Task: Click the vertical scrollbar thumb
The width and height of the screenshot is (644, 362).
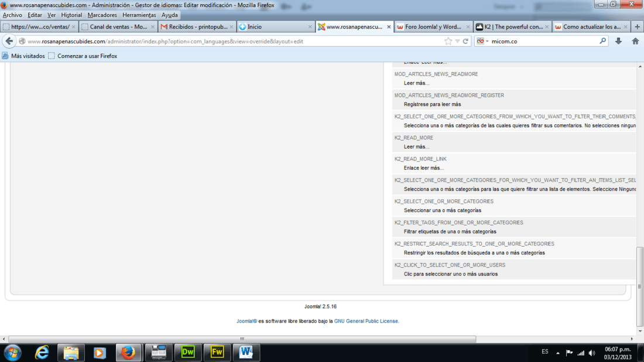Action: [640, 286]
